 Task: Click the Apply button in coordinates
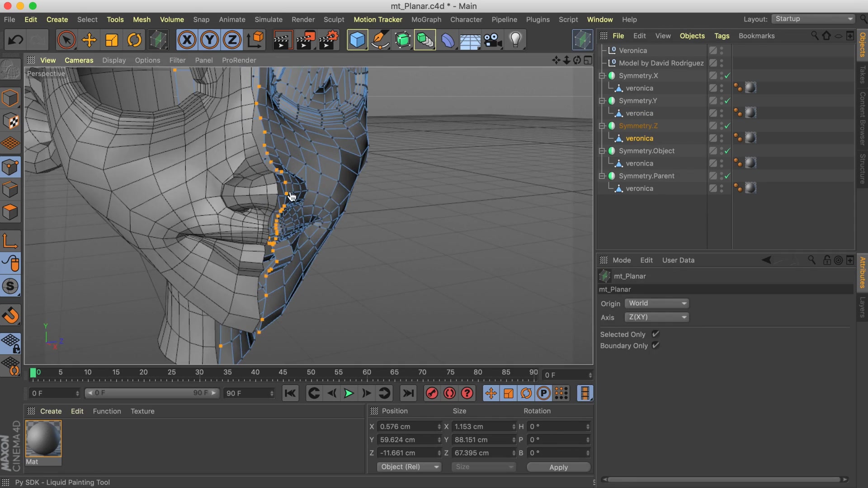558,467
